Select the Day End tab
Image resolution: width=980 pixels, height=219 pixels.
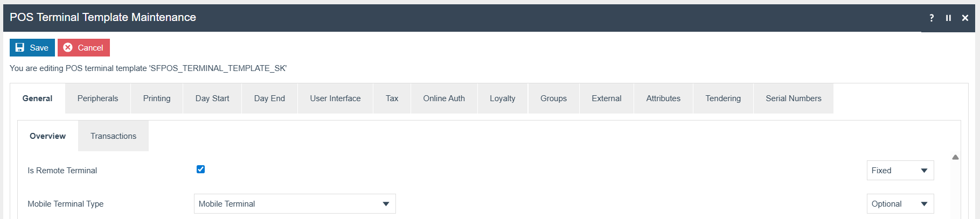[x=269, y=98]
